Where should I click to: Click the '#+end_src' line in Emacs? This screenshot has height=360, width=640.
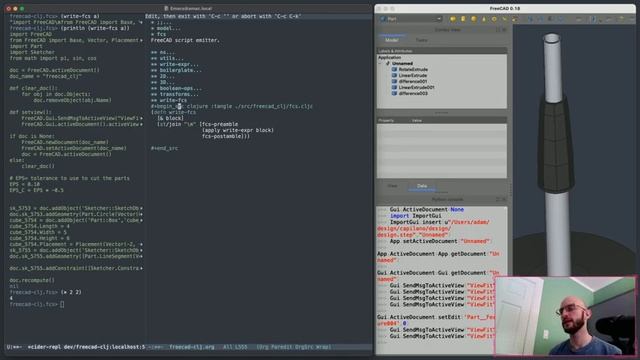click(164, 148)
